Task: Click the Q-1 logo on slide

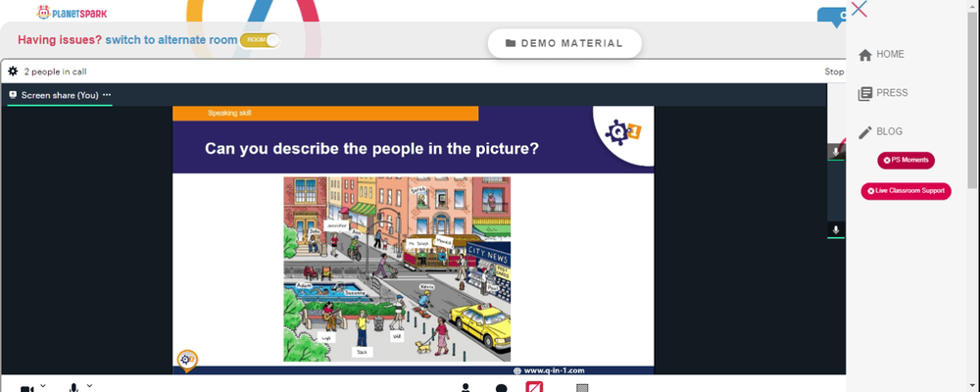Action: tap(623, 132)
